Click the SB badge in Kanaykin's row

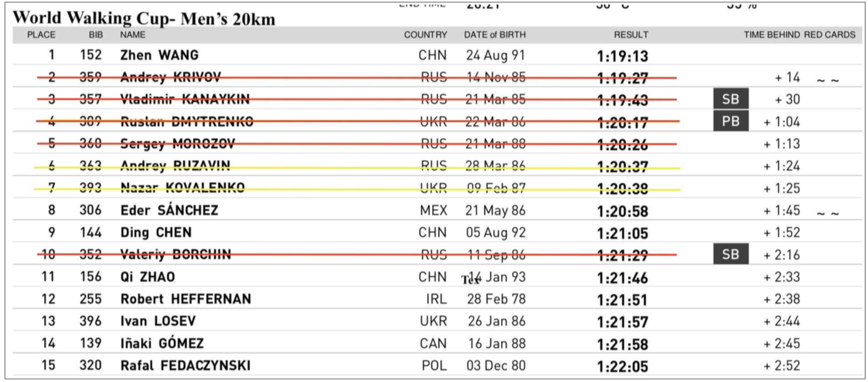(x=731, y=99)
